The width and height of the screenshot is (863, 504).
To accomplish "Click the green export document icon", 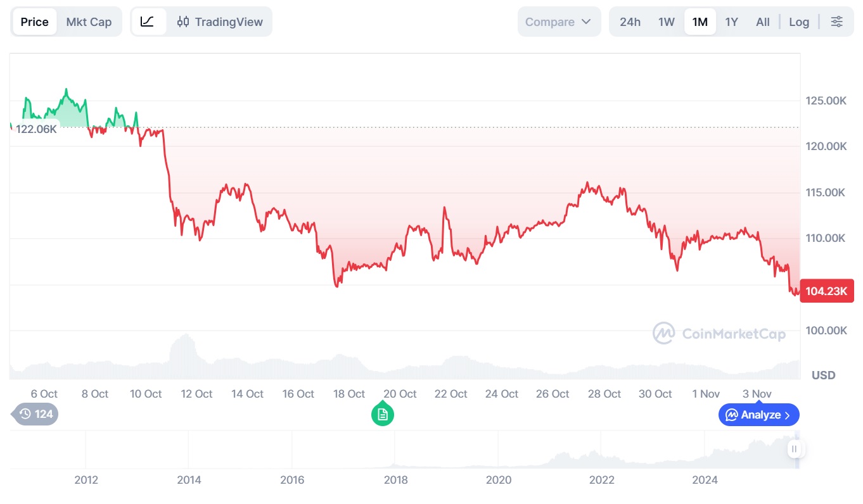I will [x=382, y=413].
